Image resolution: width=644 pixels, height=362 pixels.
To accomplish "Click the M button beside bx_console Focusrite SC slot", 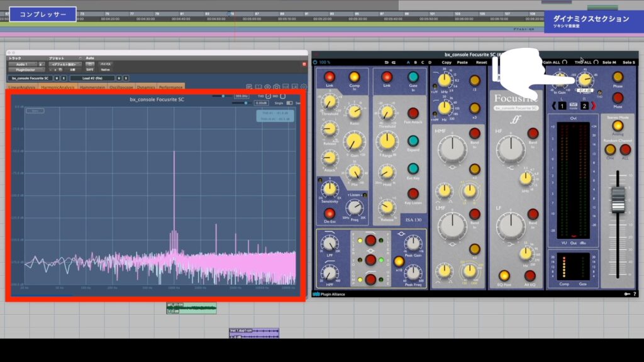I will (x=57, y=78).
